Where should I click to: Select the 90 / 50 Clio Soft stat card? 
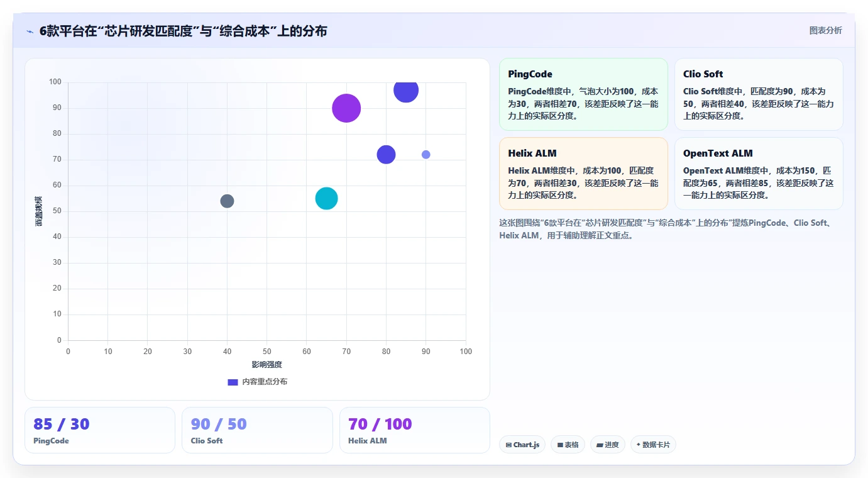257,430
